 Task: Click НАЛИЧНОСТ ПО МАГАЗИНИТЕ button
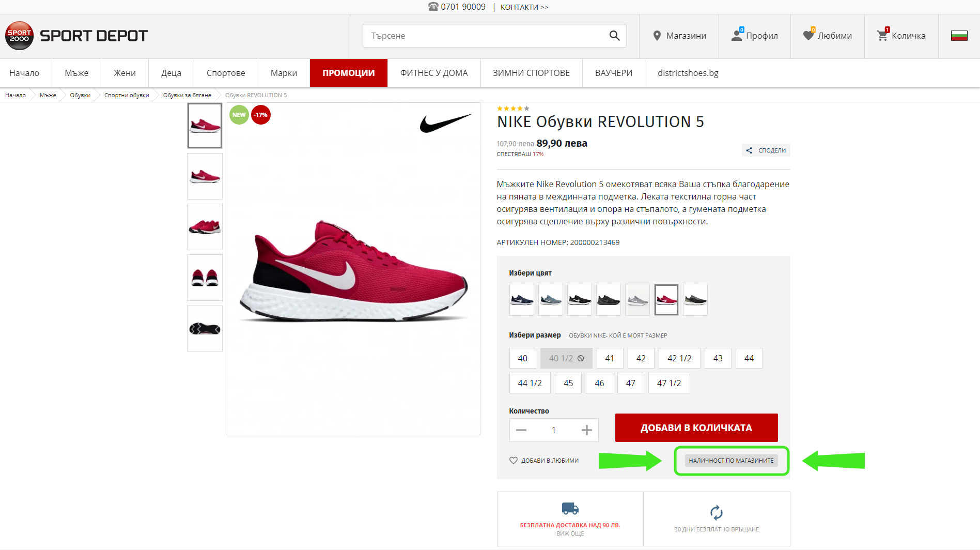(732, 461)
